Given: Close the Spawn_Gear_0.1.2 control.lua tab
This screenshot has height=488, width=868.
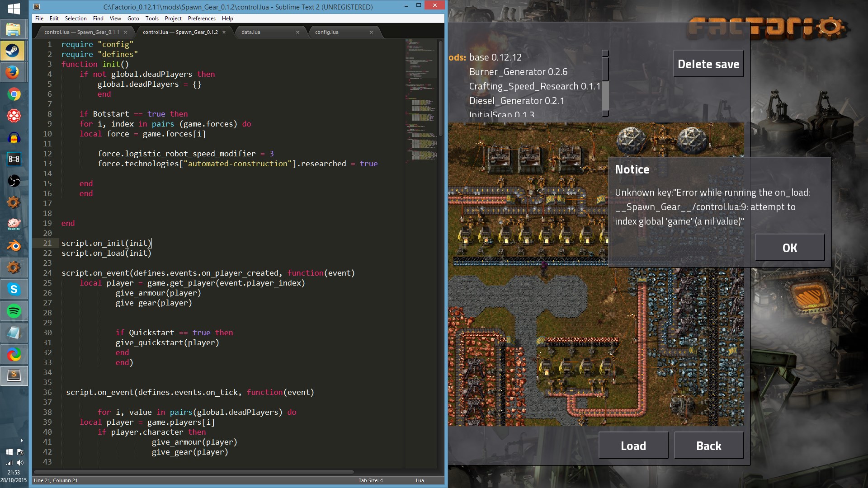Looking at the screenshot, I should pos(224,32).
